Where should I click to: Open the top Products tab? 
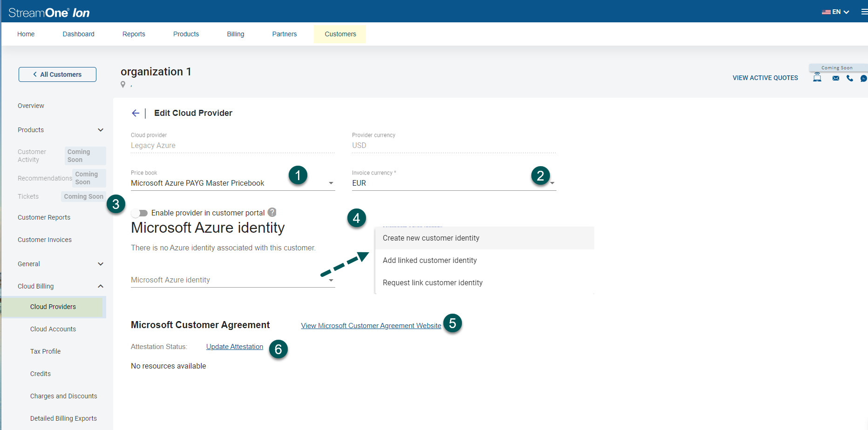pyautogui.click(x=186, y=34)
